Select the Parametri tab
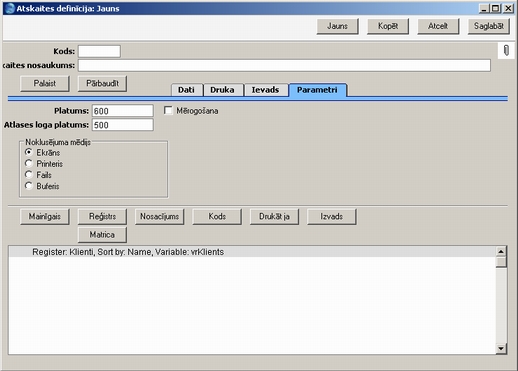The image size is (518, 371). point(317,90)
